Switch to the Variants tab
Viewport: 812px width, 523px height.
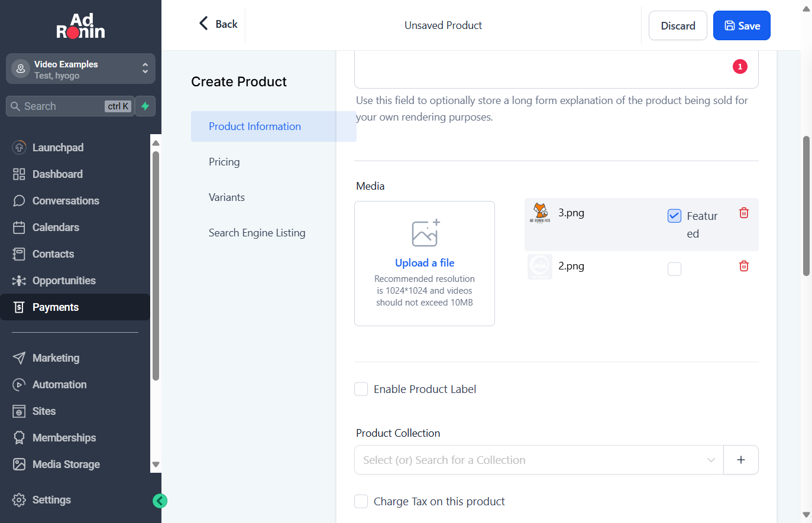tap(227, 197)
